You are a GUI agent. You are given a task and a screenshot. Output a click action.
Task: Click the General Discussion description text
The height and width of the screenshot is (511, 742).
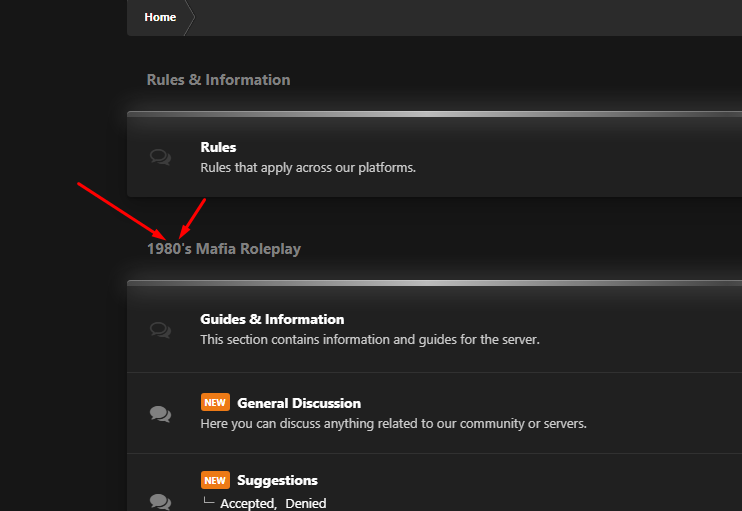click(393, 423)
